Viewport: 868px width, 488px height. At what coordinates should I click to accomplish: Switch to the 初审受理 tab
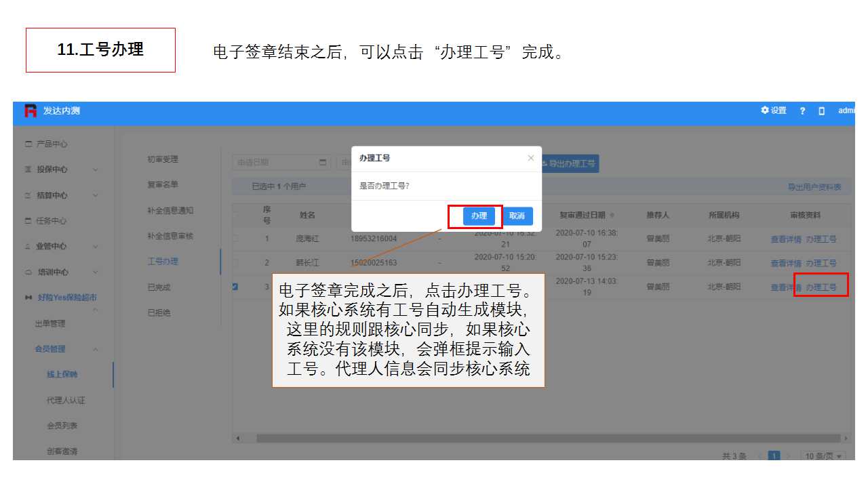tap(163, 159)
